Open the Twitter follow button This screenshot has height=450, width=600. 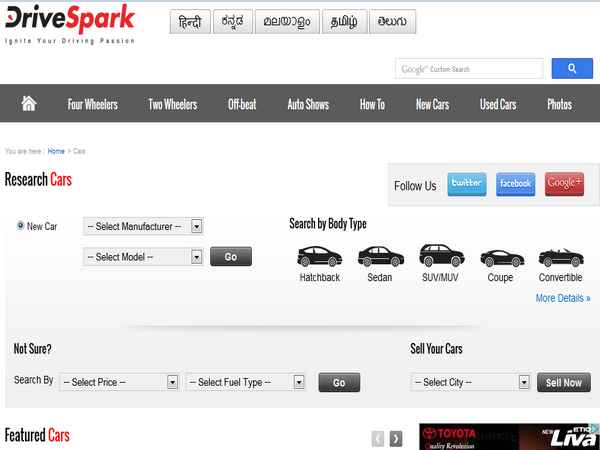pyautogui.click(x=466, y=184)
